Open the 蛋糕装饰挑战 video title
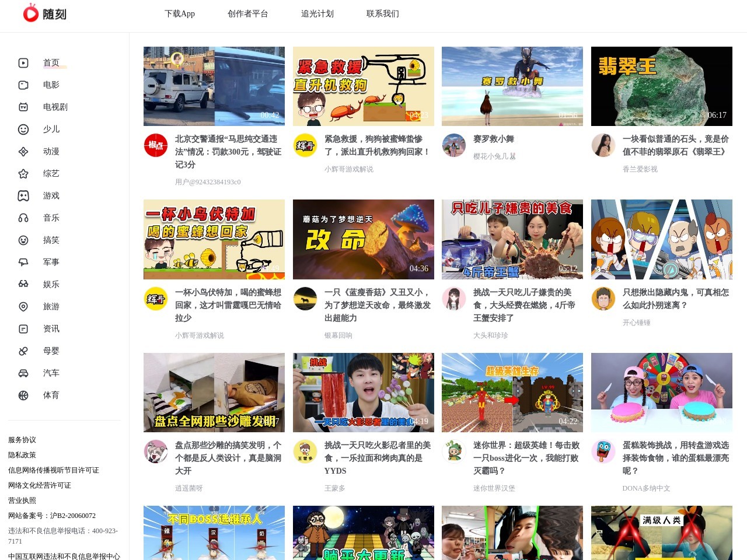Image resolution: width=747 pixels, height=560 pixels. (676, 458)
